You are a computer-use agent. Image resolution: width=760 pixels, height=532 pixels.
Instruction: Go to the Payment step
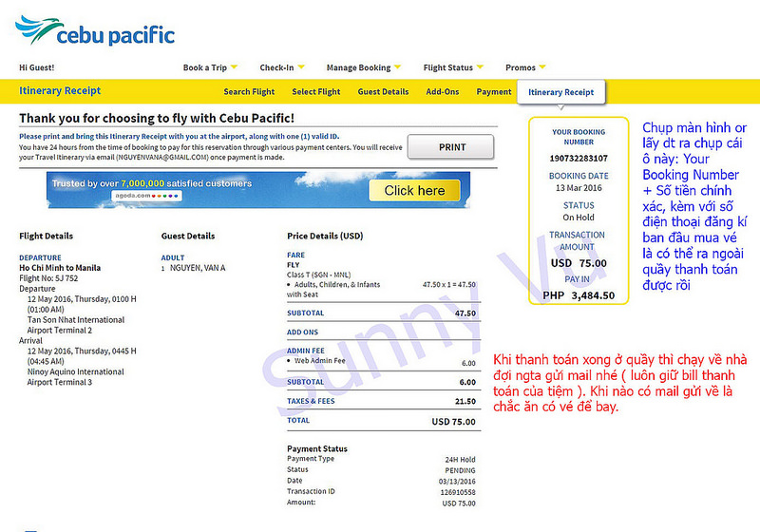point(494,92)
